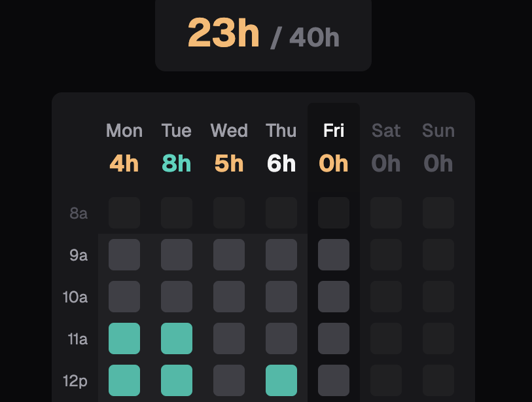Click the Thu 6h total label
The image size is (532, 402).
coord(281,164)
